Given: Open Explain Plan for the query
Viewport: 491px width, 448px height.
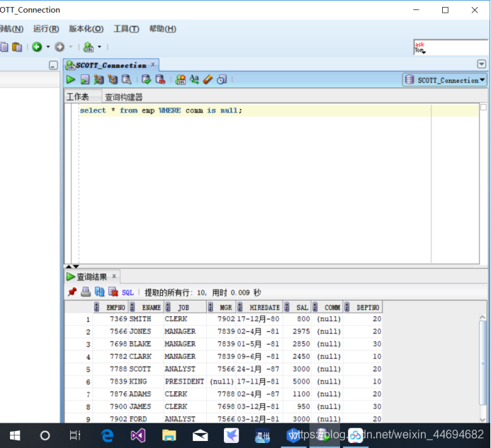Looking at the screenshot, I should (x=98, y=79).
